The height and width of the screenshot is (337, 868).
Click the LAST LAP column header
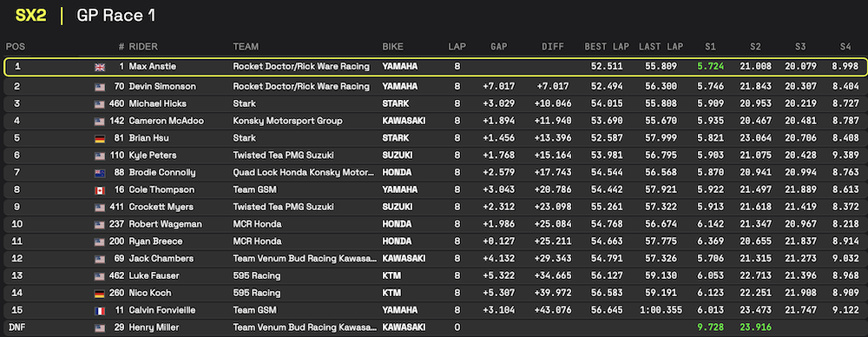(661, 47)
